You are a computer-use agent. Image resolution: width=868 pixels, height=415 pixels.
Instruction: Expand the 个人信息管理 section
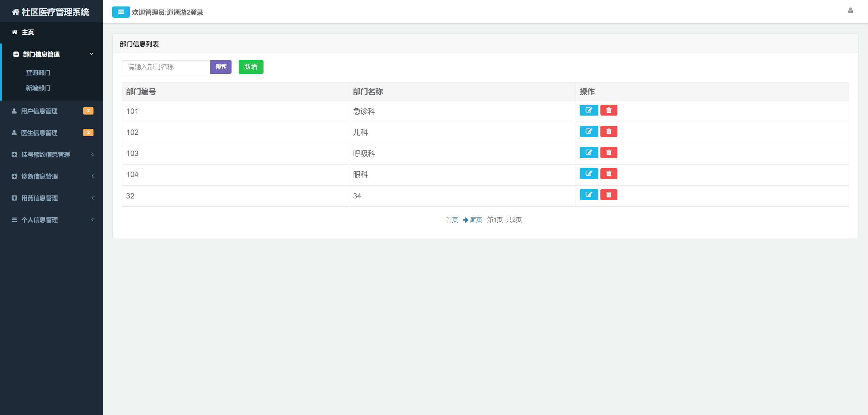(x=39, y=220)
